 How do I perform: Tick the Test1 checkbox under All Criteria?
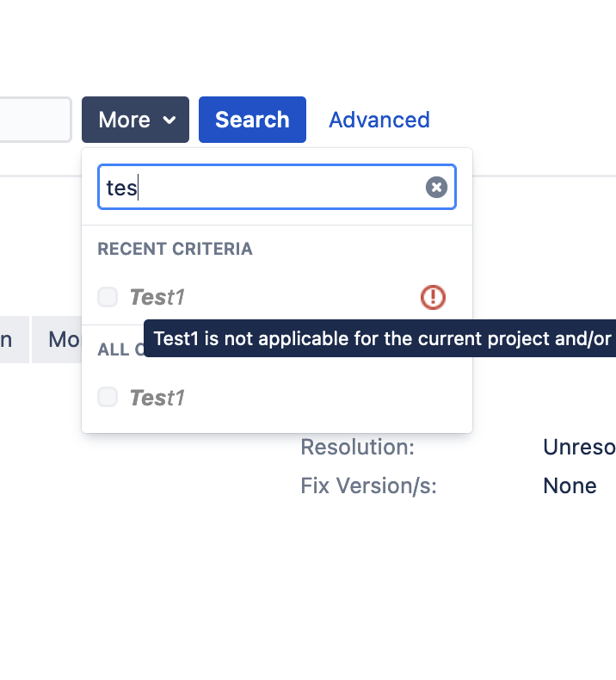click(108, 397)
